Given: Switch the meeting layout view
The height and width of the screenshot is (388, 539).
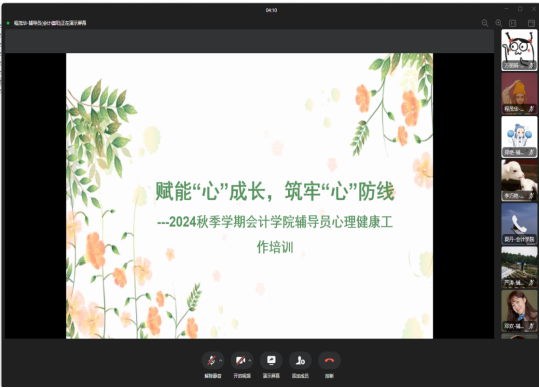Looking at the screenshot, I should [x=531, y=23].
